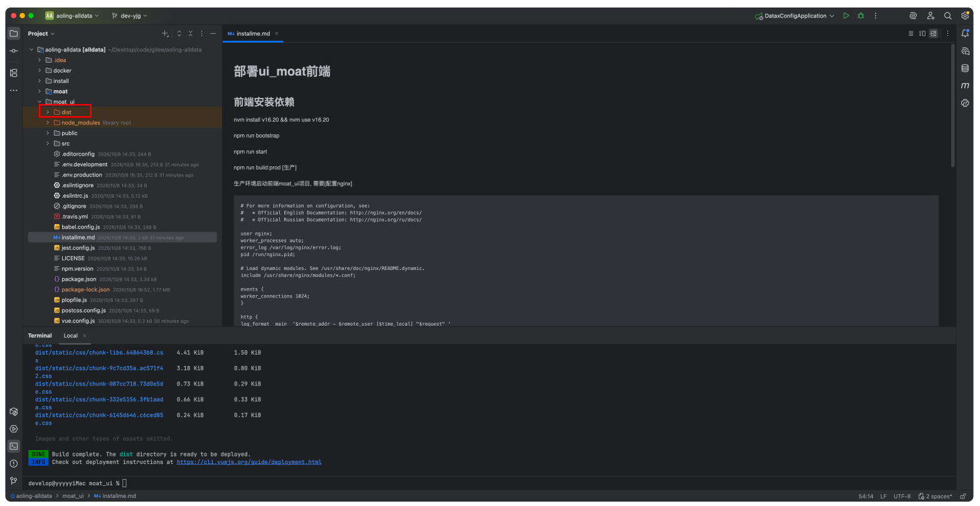Open the Commit tool window icon

[x=13, y=51]
